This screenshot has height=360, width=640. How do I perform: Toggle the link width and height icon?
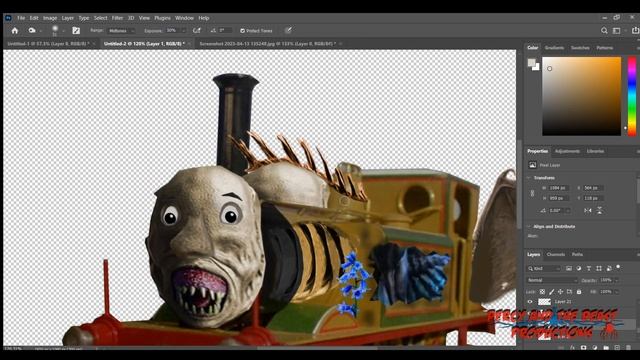[x=532, y=193]
